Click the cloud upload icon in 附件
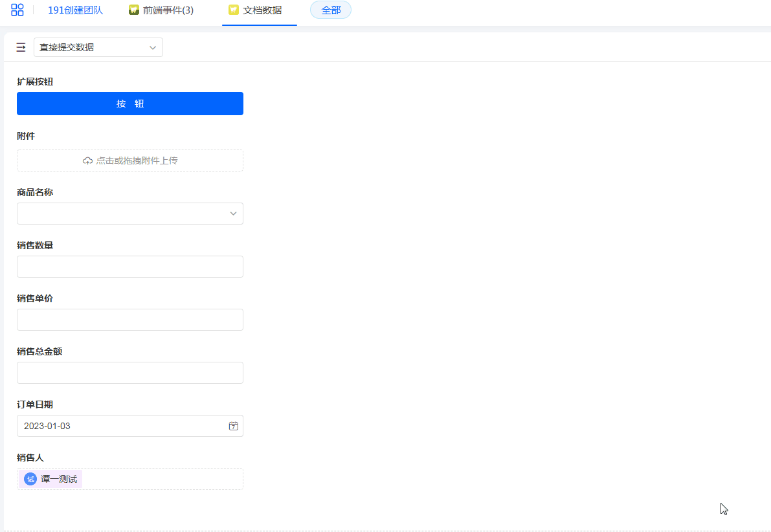Screen dimensions: 771x532 click(x=88, y=161)
